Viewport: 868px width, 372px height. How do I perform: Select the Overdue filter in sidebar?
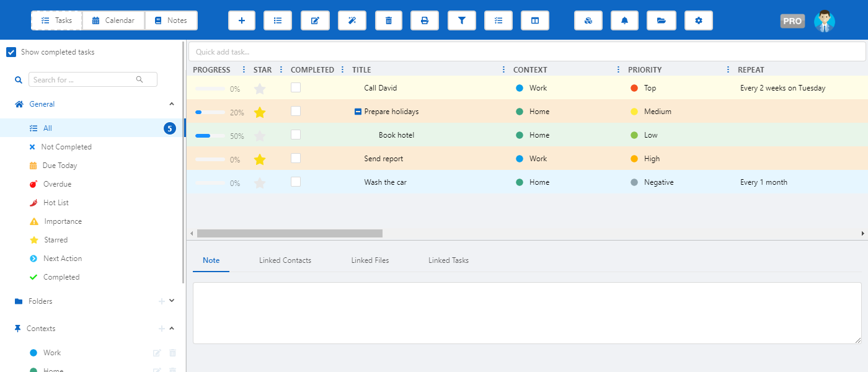(57, 184)
